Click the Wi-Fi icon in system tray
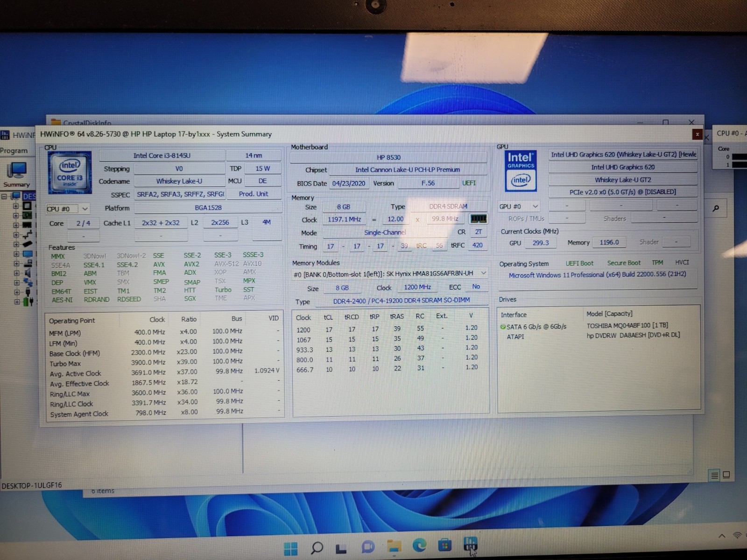Viewport: 747px width, 560px height. 738,535
